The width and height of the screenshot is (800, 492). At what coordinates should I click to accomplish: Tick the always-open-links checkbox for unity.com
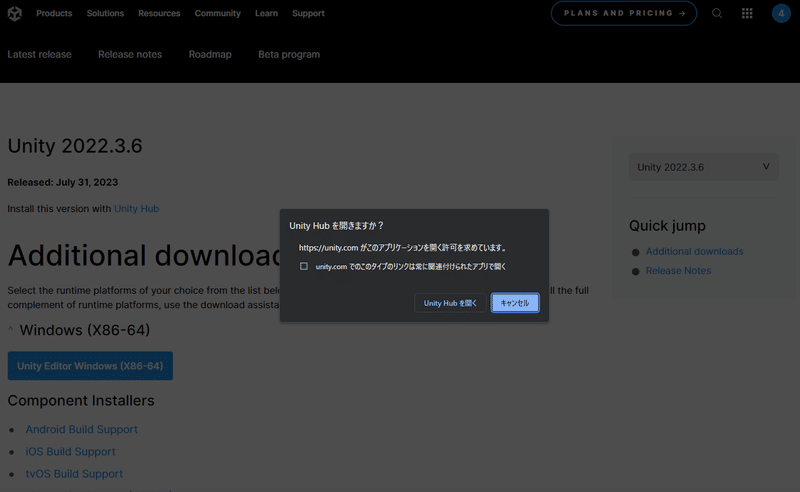304,266
